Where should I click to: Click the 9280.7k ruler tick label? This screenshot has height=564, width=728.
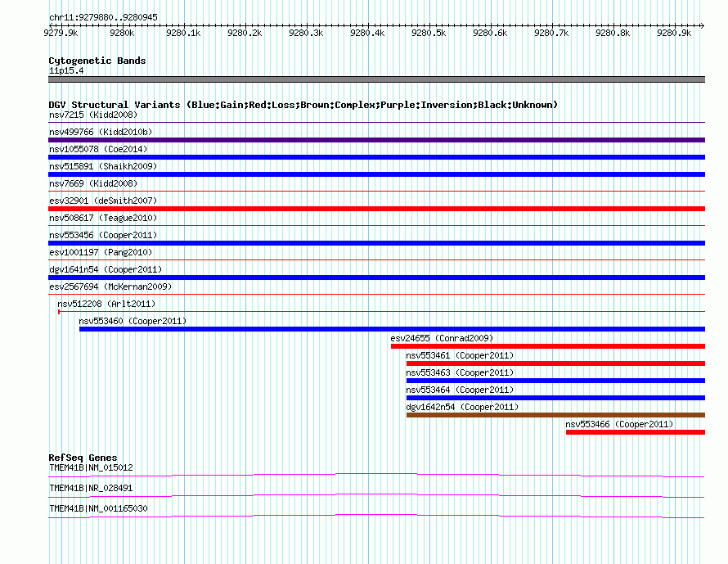click(x=551, y=33)
